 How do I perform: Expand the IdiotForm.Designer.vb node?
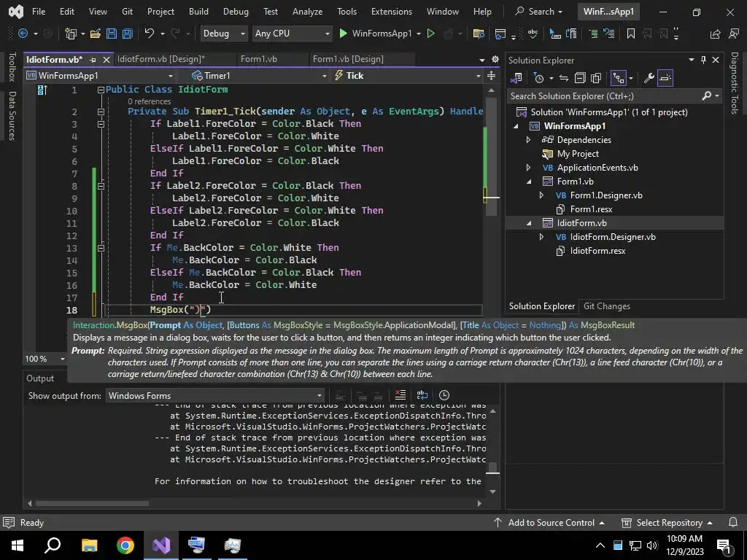coord(541,237)
